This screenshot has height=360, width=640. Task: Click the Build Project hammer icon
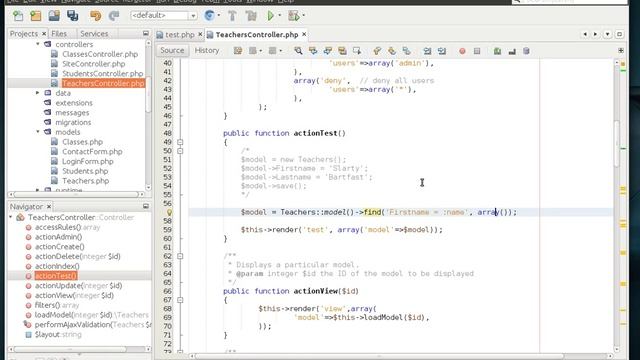(x=232, y=16)
